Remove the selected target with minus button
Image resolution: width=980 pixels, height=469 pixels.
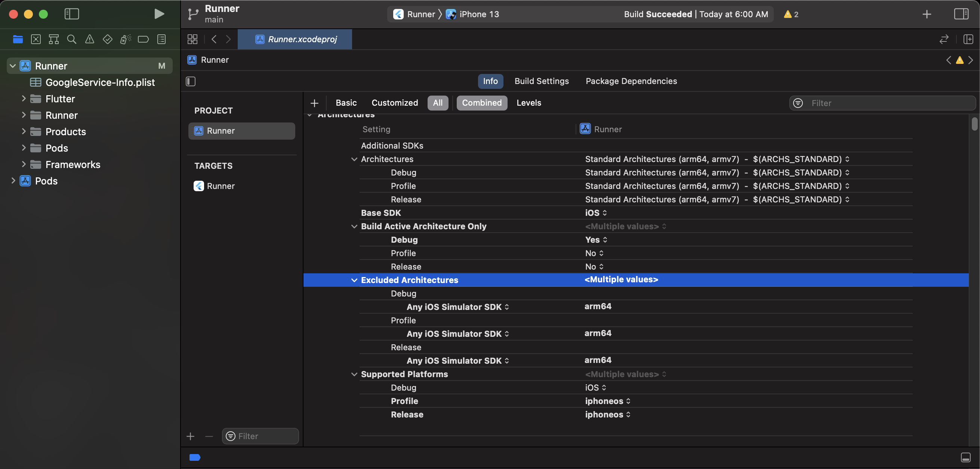click(209, 436)
